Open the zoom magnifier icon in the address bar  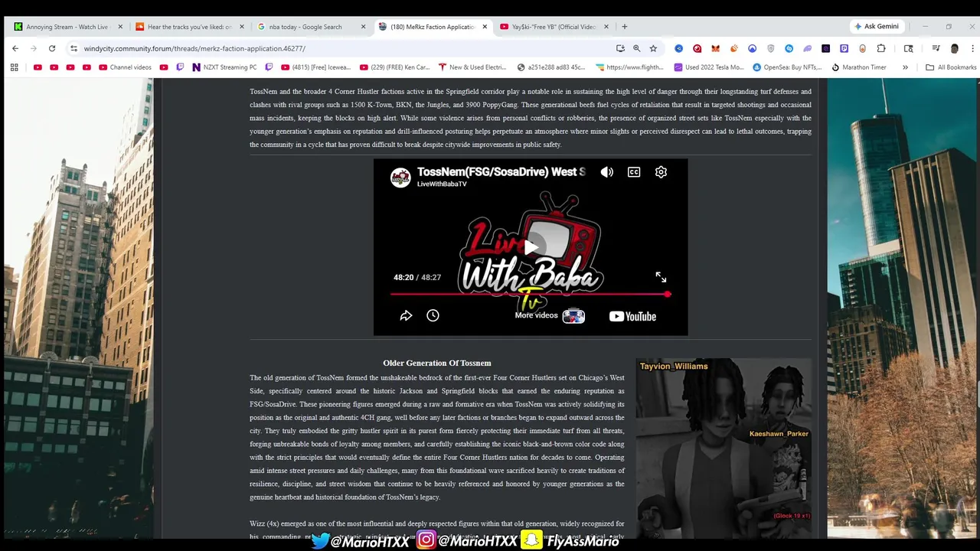(x=636, y=48)
